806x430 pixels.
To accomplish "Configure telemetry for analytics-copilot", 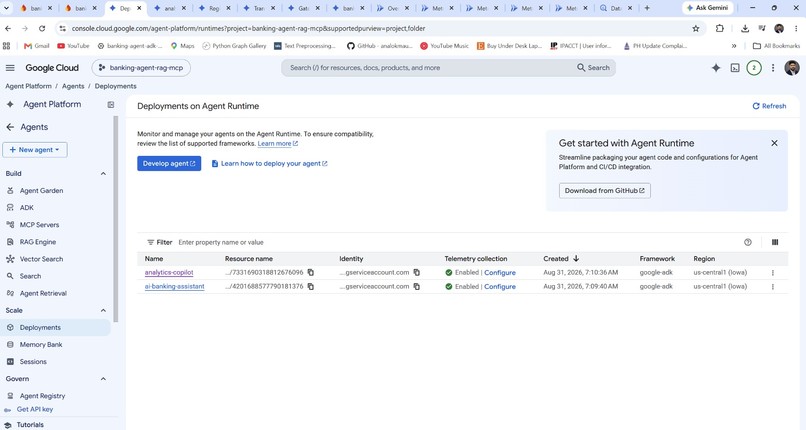I will (500, 273).
